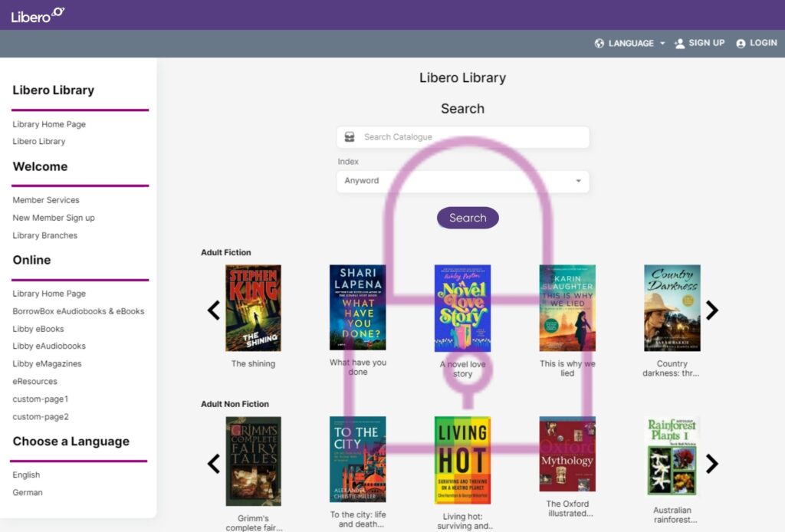
Task: Select the Living Hot book cover
Action: coord(462,460)
